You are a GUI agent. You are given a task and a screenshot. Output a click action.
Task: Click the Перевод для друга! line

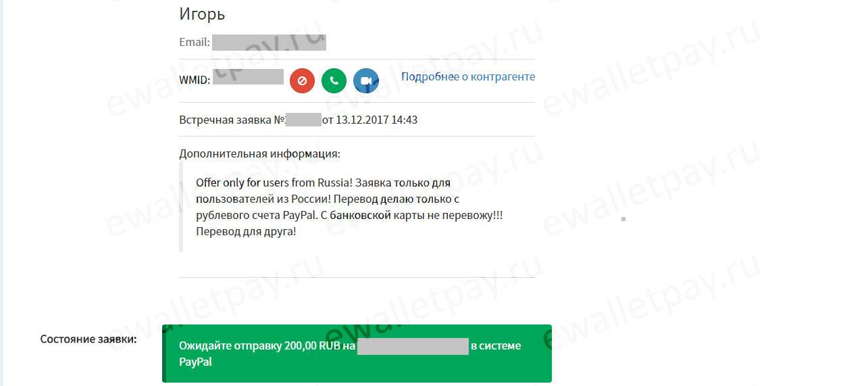pyautogui.click(x=246, y=231)
